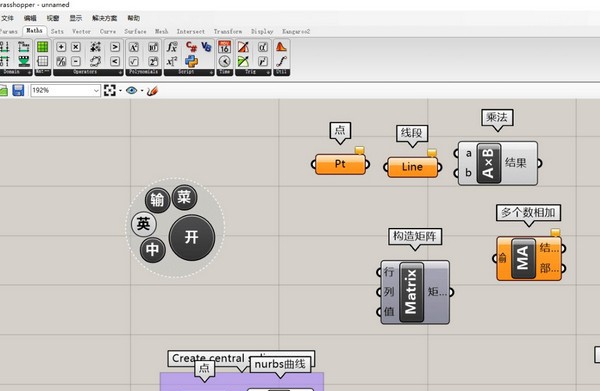Pick the bell curve Util icon
The width and height of the screenshot is (600, 391).
tap(281, 47)
